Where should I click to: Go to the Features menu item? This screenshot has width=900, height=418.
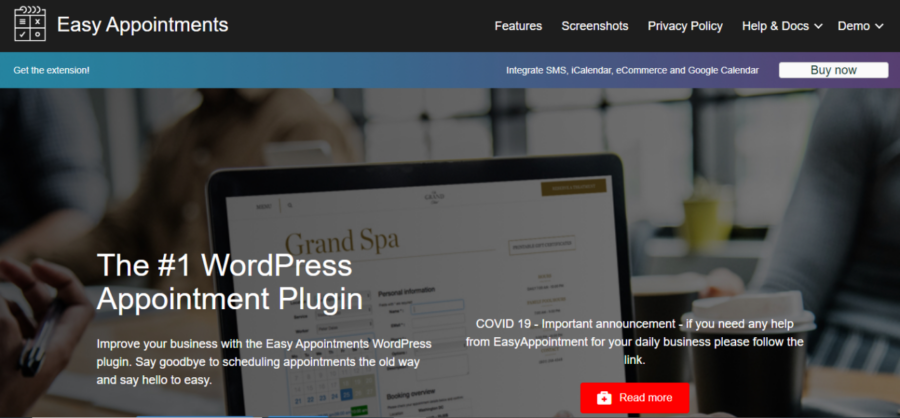(518, 26)
